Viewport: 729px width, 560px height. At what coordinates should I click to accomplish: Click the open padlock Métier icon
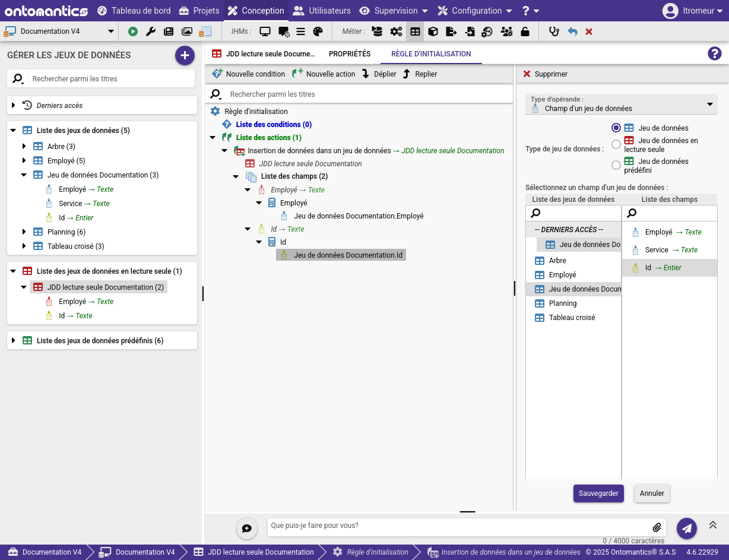(x=525, y=31)
